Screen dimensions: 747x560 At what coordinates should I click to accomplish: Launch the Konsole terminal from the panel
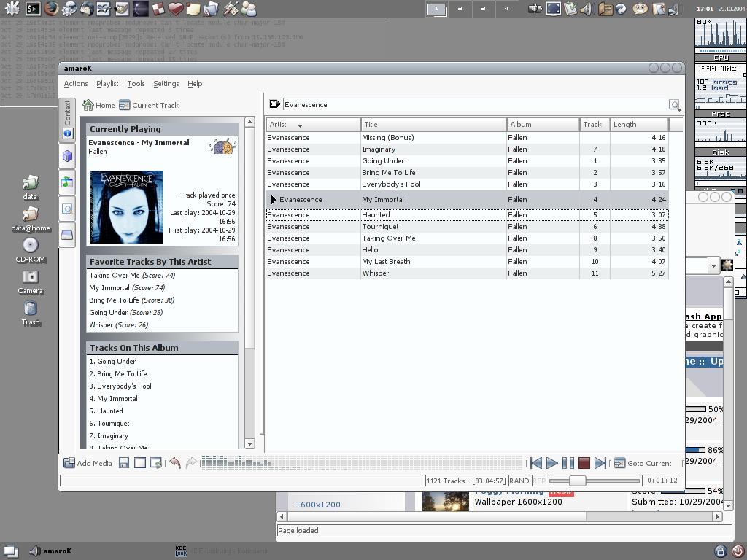tap(33, 8)
